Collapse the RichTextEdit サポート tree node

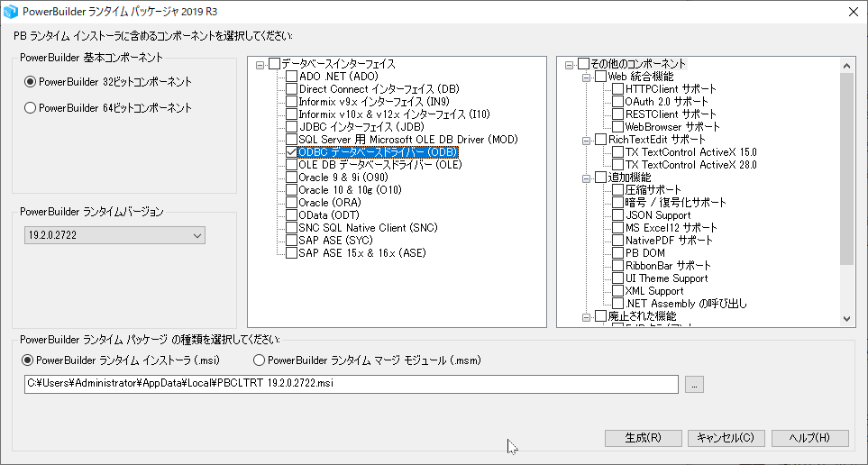point(587,141)
